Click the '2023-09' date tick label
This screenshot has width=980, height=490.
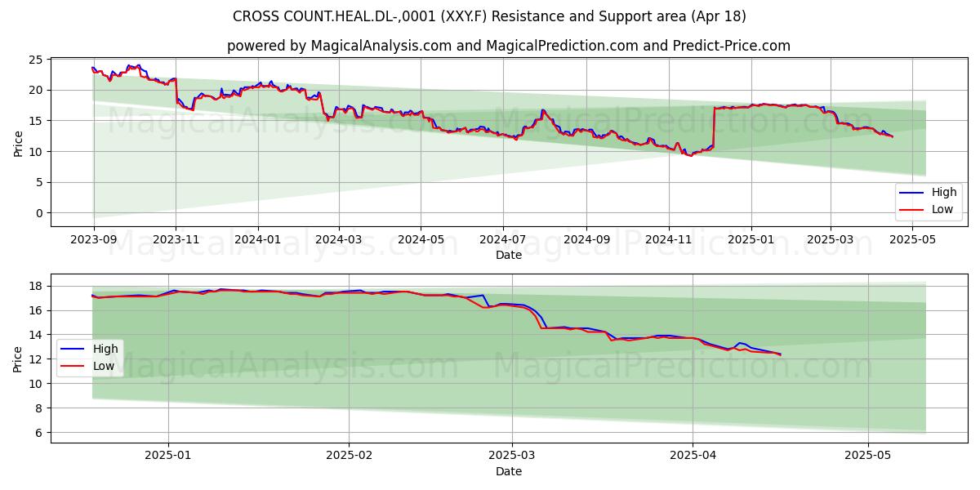point(94,239)
